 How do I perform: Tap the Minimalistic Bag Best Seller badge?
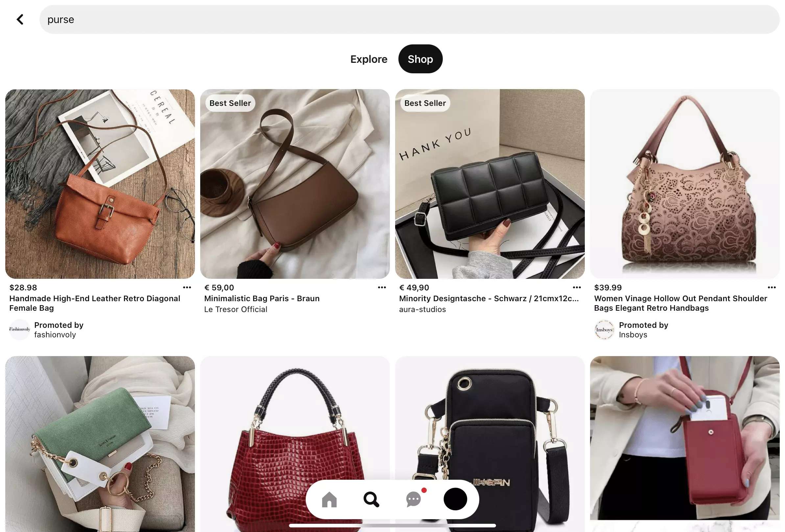pos(230,103)
